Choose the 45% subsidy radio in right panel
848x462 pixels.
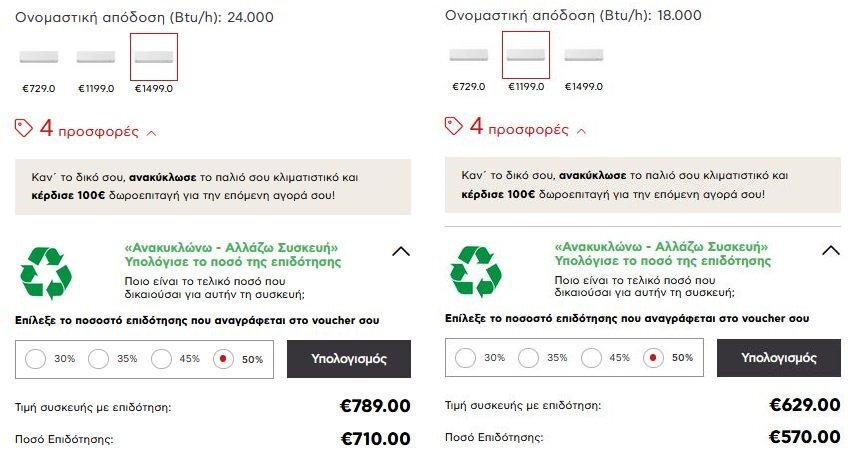(591, 358)
